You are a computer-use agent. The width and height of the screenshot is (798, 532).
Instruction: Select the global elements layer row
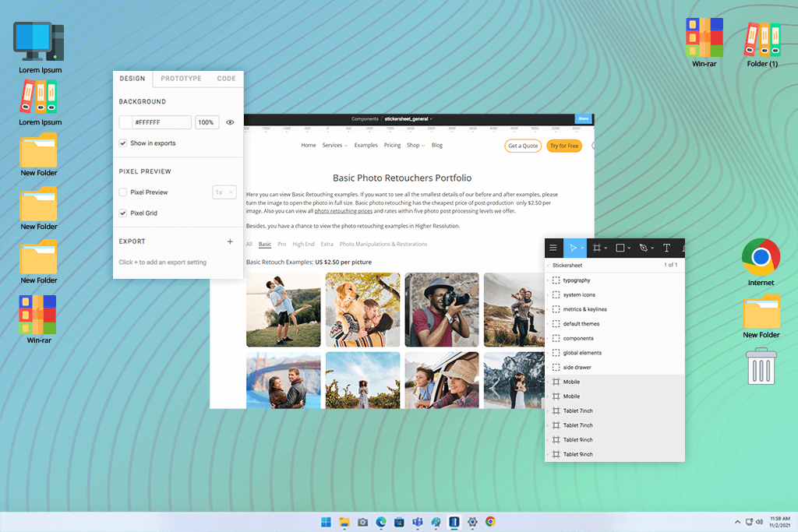(614, 353)
